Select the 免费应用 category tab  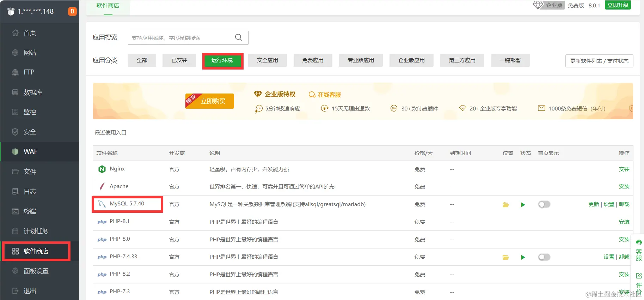[313, 60]
